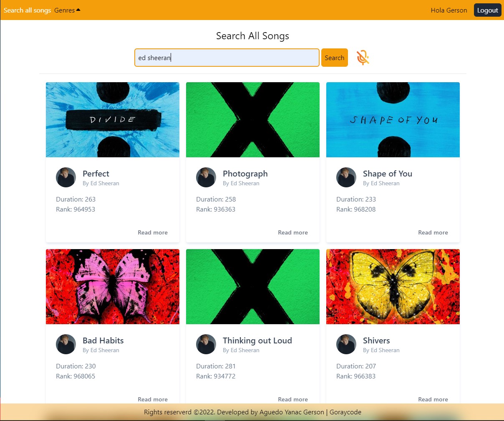Open Read more for Shape of You

[433, 232]
